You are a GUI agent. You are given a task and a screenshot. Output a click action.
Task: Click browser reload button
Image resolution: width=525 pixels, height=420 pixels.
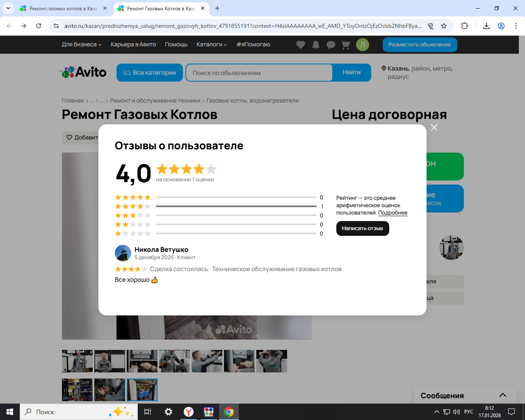[39, 26]
